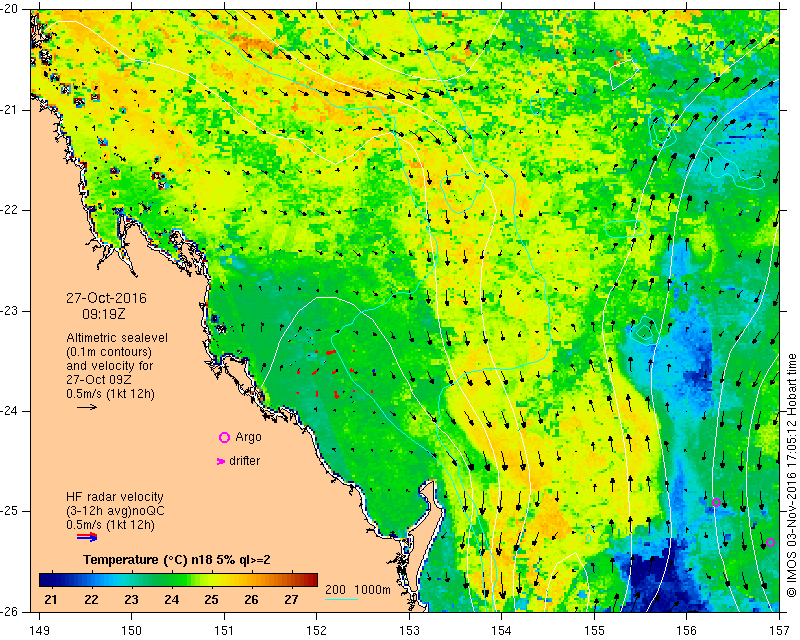Click the 'HF radar velocity' text

tap(115, 497)
